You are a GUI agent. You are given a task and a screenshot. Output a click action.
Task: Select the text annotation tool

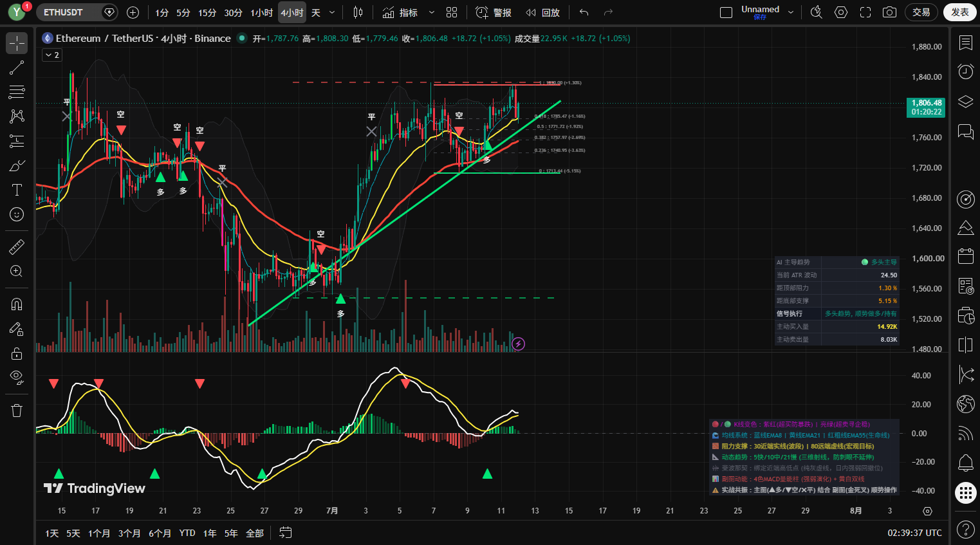click(17, 190)
